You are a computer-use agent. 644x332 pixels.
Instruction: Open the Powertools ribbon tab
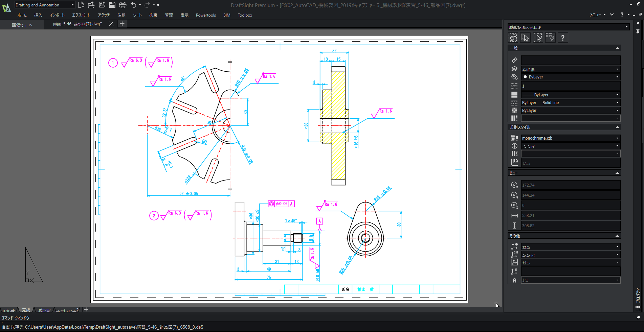[206, 15]
